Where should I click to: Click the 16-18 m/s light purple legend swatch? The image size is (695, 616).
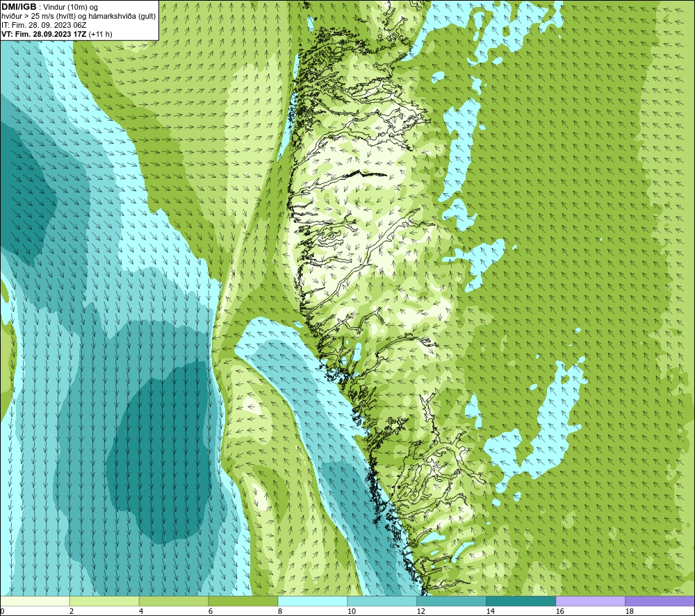coord(590,601)
